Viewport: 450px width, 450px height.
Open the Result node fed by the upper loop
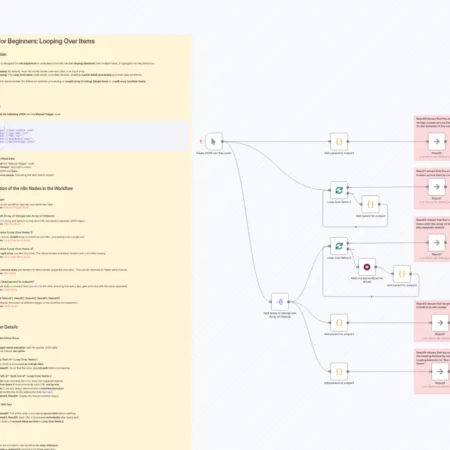[x=437, y=187]
